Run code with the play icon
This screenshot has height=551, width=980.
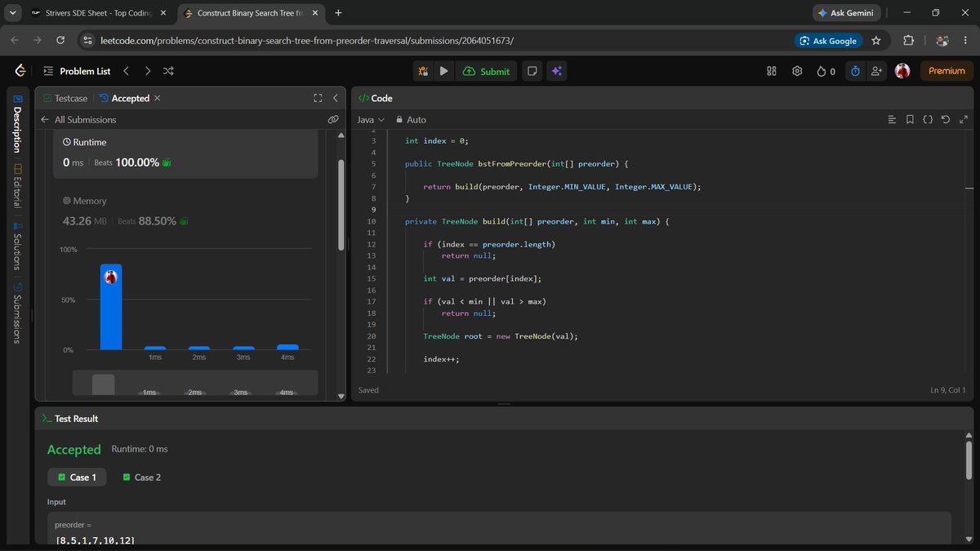coord(443,71)
